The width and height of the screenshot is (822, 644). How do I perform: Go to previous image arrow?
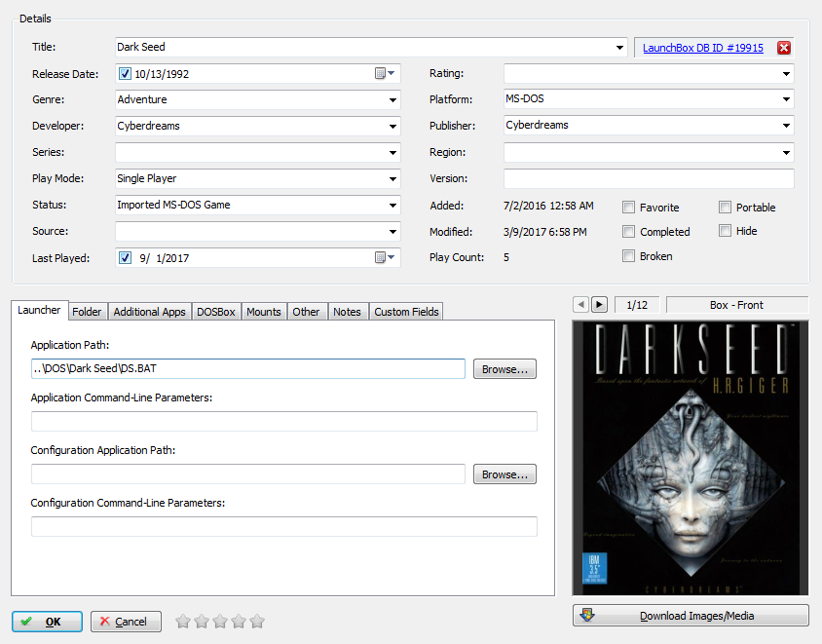click(580, 305)
